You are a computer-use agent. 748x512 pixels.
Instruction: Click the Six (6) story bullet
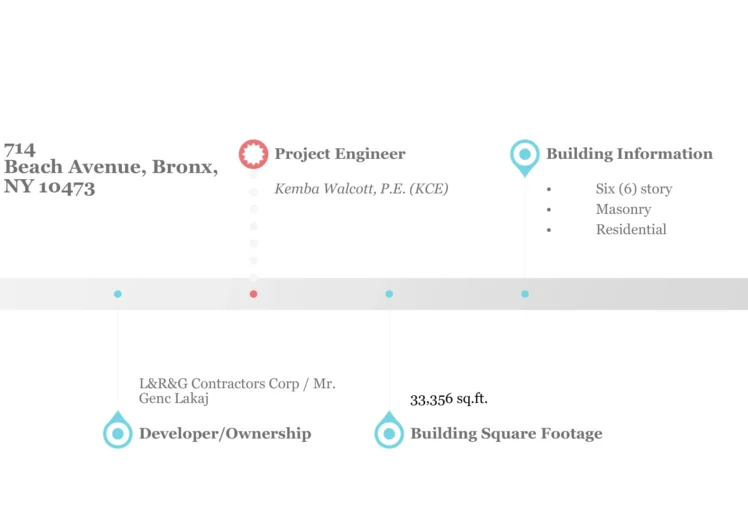[x=634, y=189]
